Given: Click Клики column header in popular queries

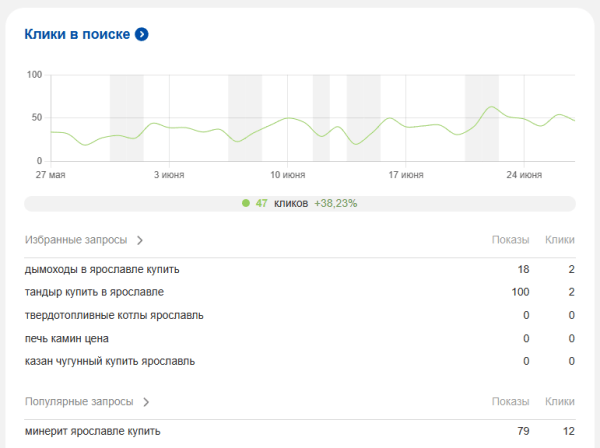Looking at the screenshot, I should (559, 402).
